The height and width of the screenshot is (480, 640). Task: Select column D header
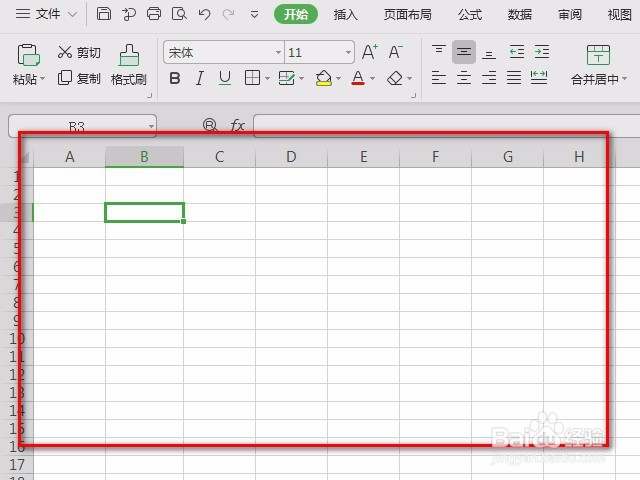click(291, 157)
